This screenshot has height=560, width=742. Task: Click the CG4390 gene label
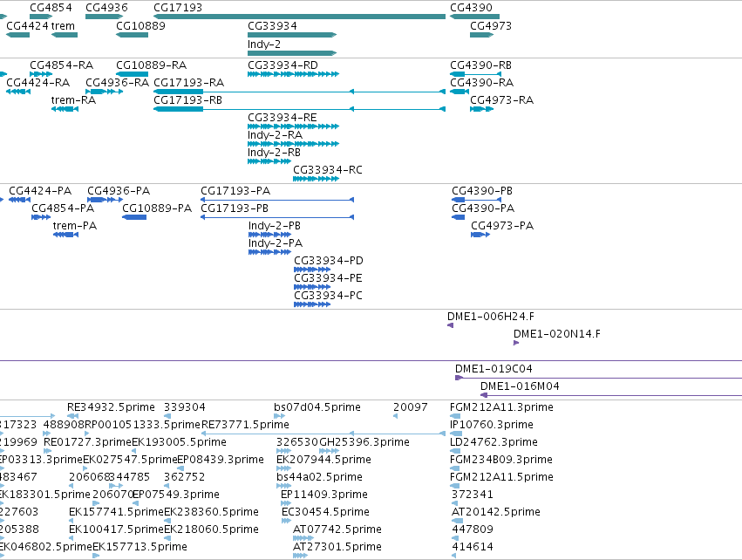(x=472, y=8)
